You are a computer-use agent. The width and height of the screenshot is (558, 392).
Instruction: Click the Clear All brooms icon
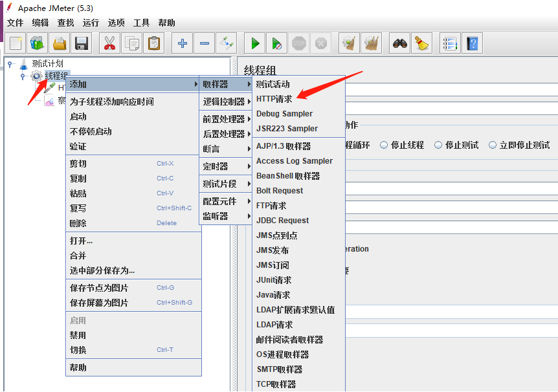pos(371,43)
